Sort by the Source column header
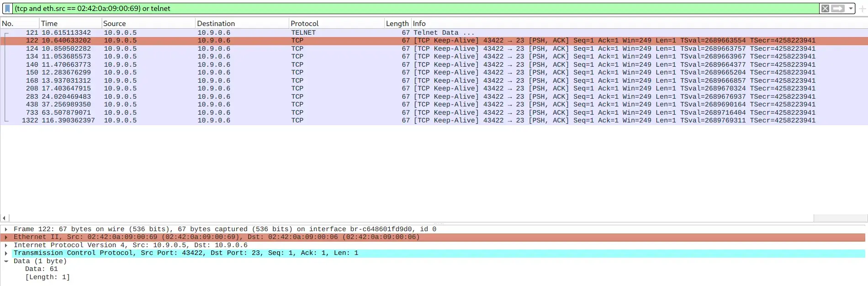The width and height of the screenshot is (868, 286). tap(148, 23)
